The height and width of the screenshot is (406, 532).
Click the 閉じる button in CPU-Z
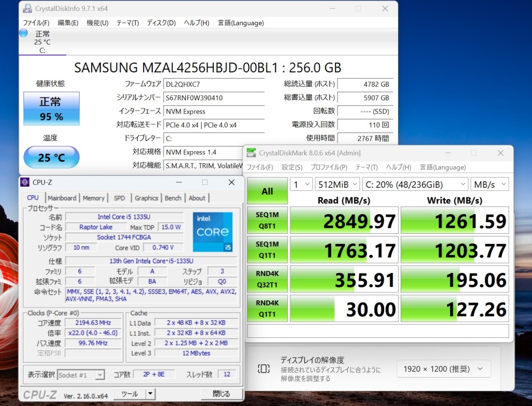[x=221, y=394]
